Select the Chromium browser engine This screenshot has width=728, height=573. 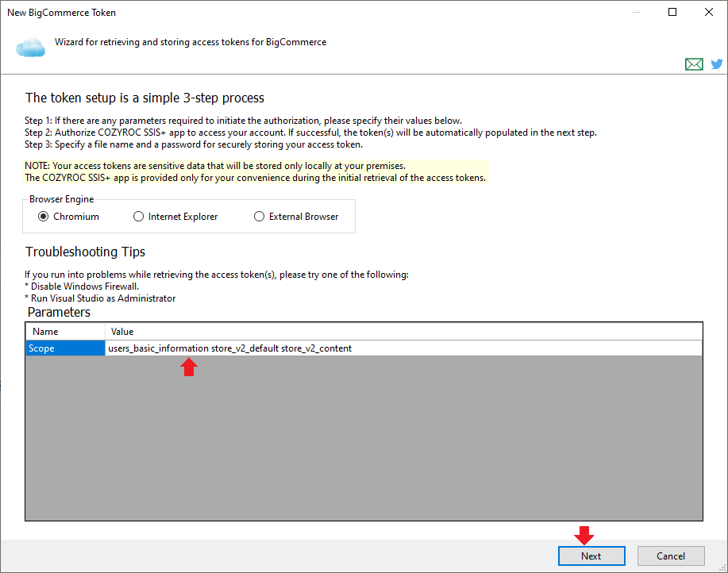(x=69, y=217)
